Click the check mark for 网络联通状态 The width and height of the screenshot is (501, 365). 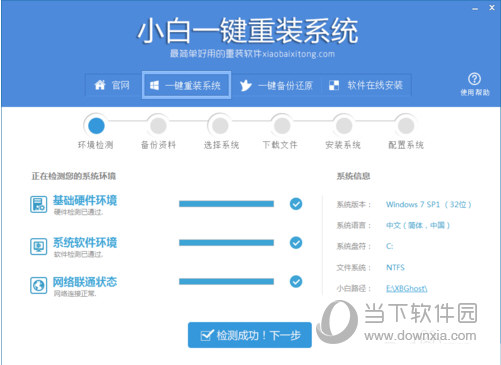tap(296, 282)
